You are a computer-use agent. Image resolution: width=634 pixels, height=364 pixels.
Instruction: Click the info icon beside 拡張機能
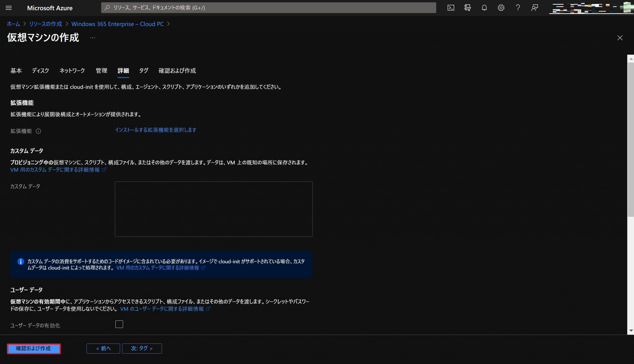click(38, 131)
